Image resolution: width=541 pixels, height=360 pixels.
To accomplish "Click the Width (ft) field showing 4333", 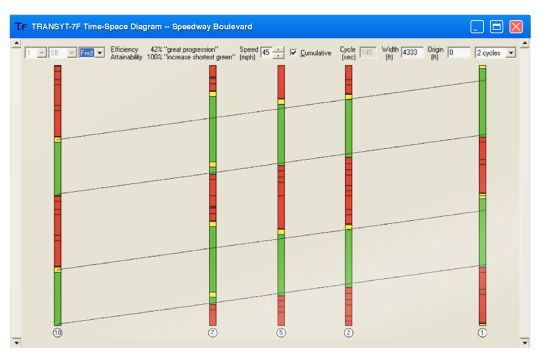I will point(412,52).
